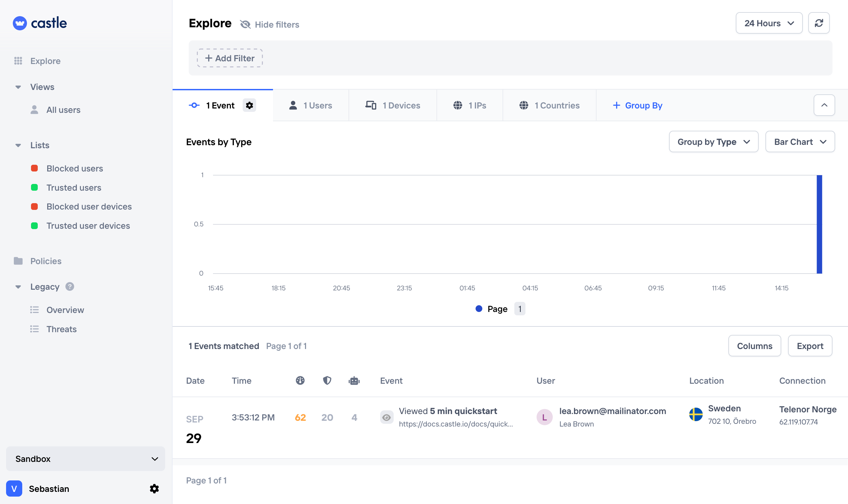The height and width of the screenshot is (504, 848).
Task: Open the 24 Hours time range dropdown
Action: 768,23
